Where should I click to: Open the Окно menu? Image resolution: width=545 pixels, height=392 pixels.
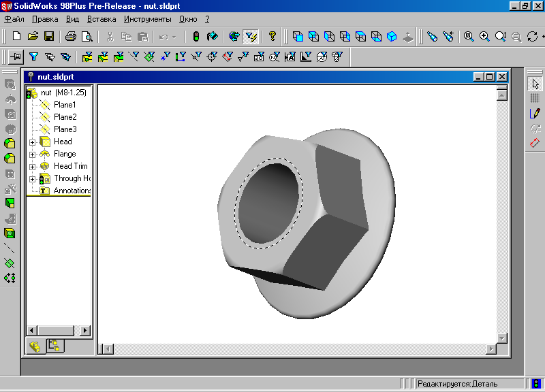point(188,19)
